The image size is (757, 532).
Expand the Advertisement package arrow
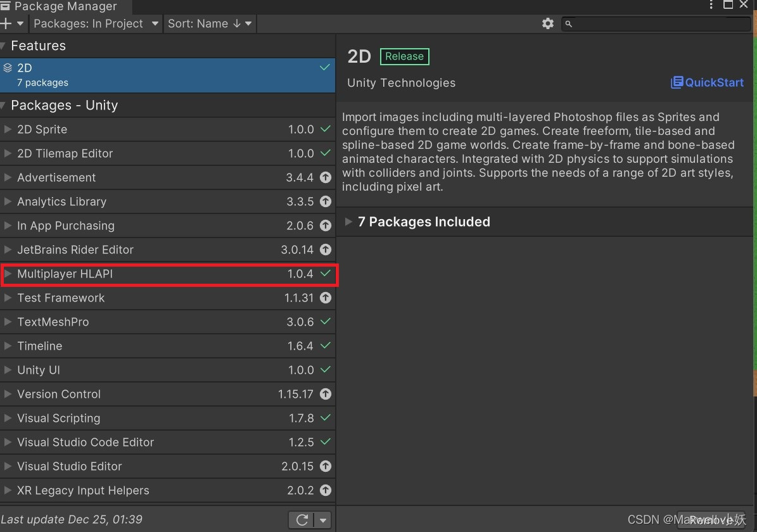coord(7,177)
